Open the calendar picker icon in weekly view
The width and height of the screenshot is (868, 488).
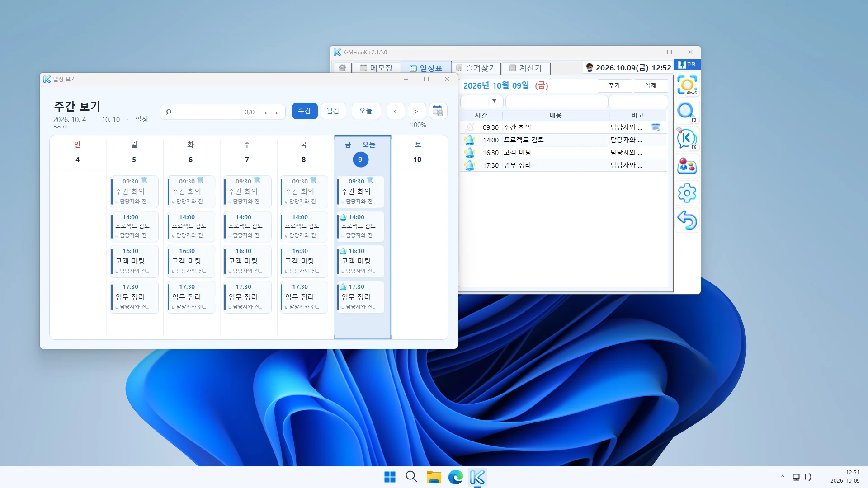(438, 111)
